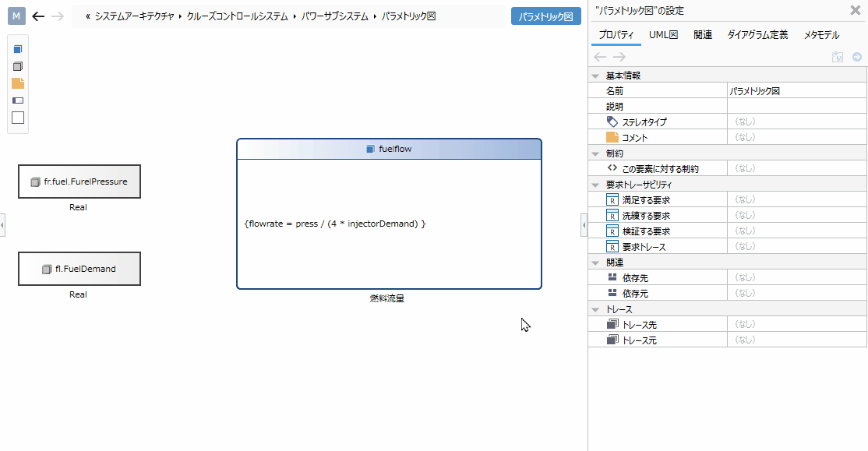Image resolution: width=868 pixels, height=451 pixels.
Task: Collapse the 基本情報 section
Action: [x=595, y=76]
